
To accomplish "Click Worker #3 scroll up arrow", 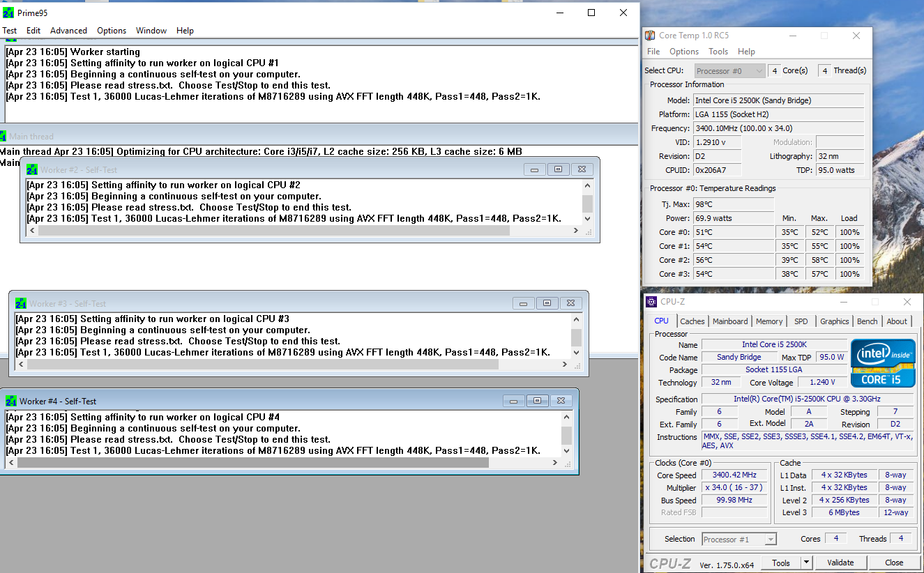I will click(x=576, y=319).
